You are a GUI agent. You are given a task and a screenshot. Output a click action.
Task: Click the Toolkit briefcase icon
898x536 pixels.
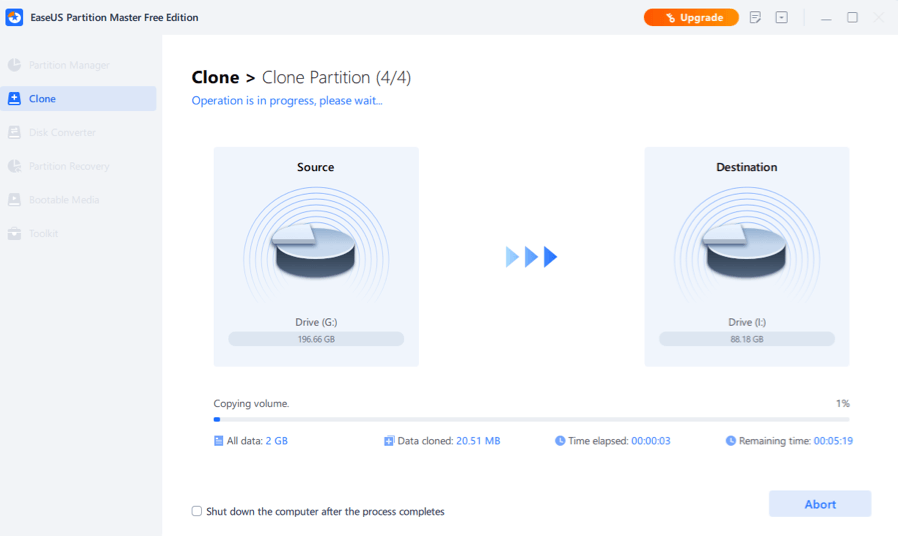14,233
